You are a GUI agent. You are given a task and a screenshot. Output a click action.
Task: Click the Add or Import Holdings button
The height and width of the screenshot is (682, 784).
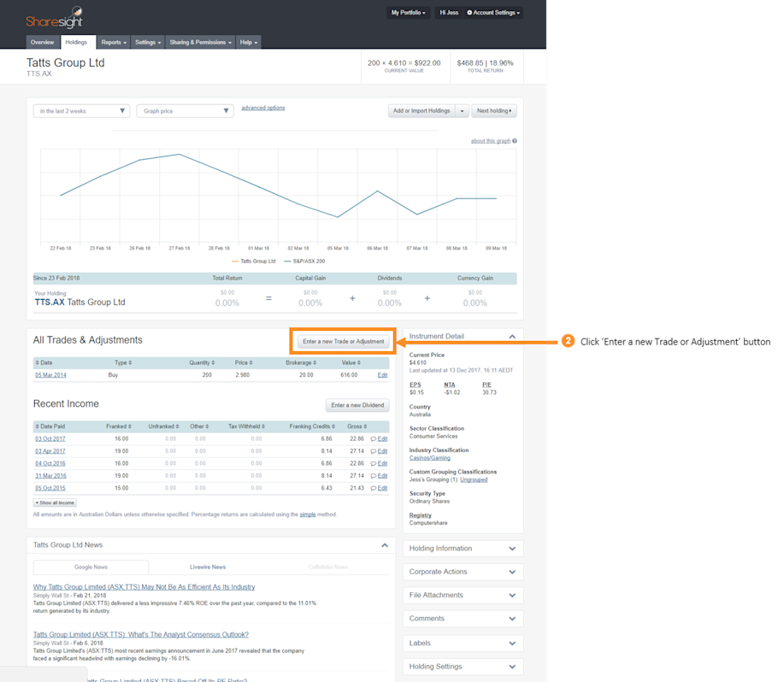coord(421,111)
